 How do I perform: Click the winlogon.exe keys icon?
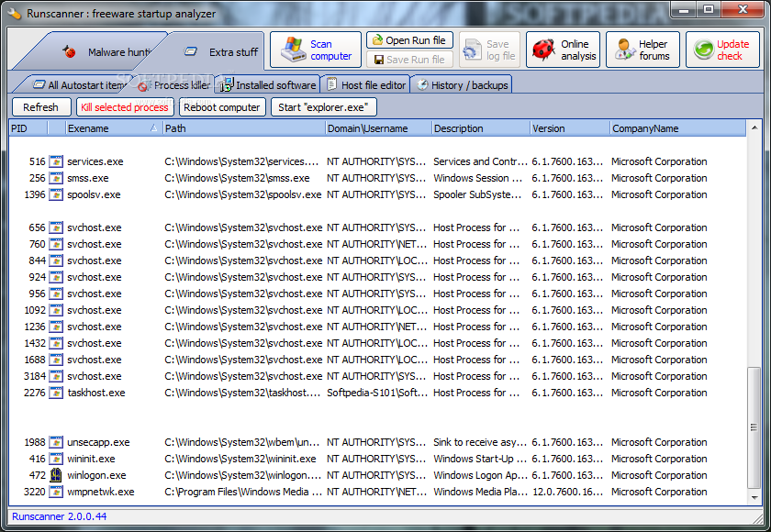pyautogui.click(x=56, y=475)
